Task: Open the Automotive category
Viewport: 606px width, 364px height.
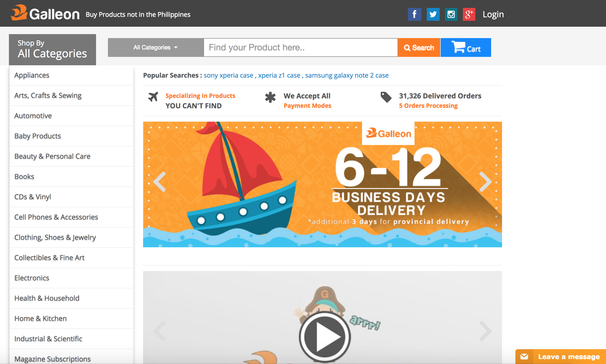Action: coord(71,116)
